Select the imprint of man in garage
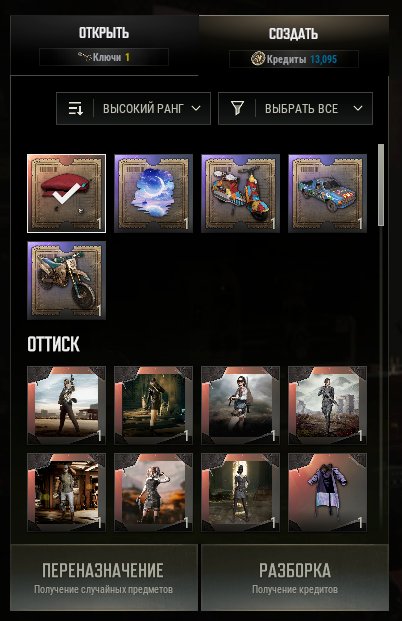The width and height of the screenshot is (402, 621). (x=67, y=492)
